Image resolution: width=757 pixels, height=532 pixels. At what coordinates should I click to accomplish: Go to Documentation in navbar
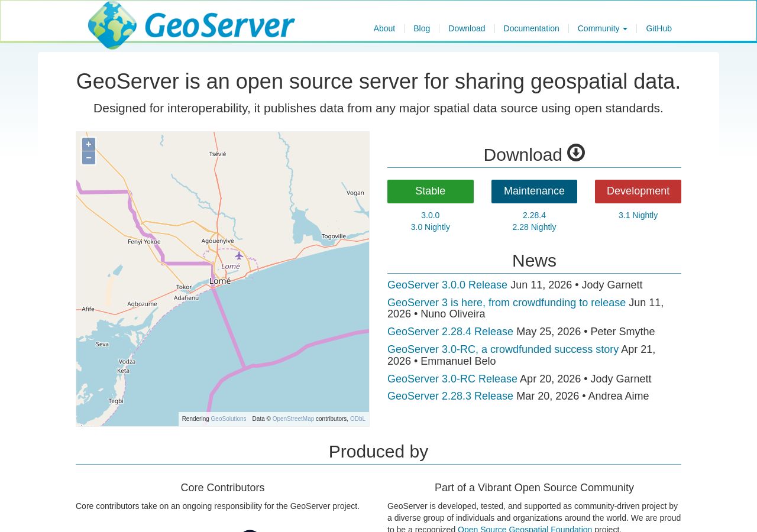coord(531,28)
